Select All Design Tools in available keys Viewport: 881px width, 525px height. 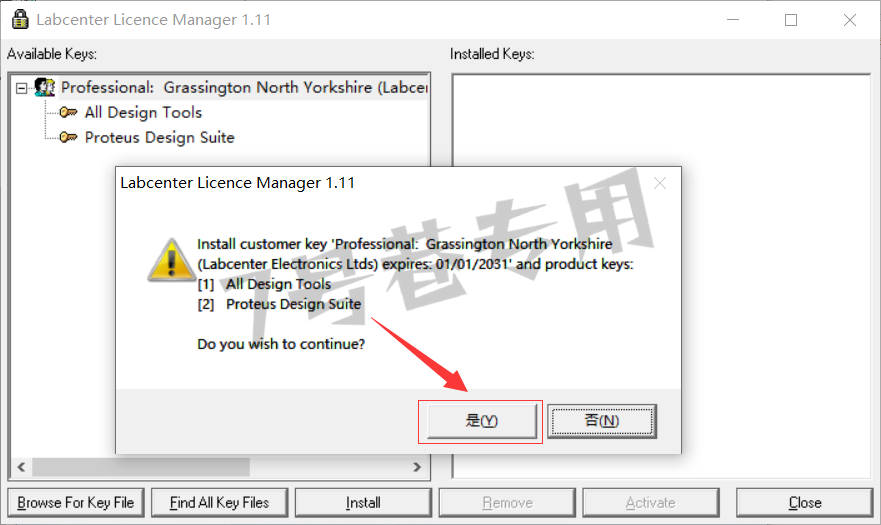[143, 112]
